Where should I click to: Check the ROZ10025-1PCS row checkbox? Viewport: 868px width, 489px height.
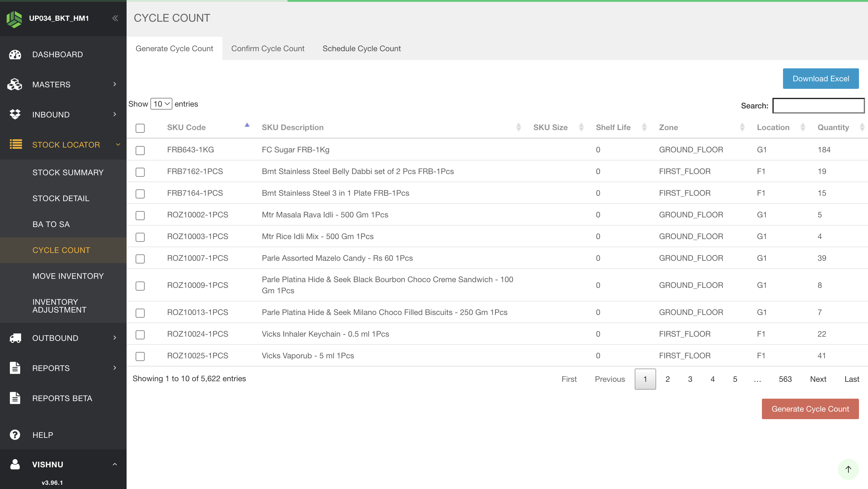[140, 357]
